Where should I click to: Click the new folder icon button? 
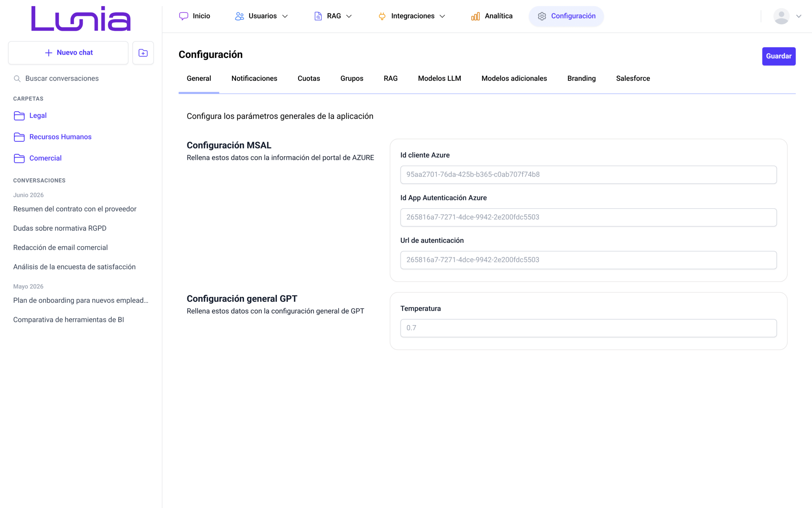click(143, 53)
